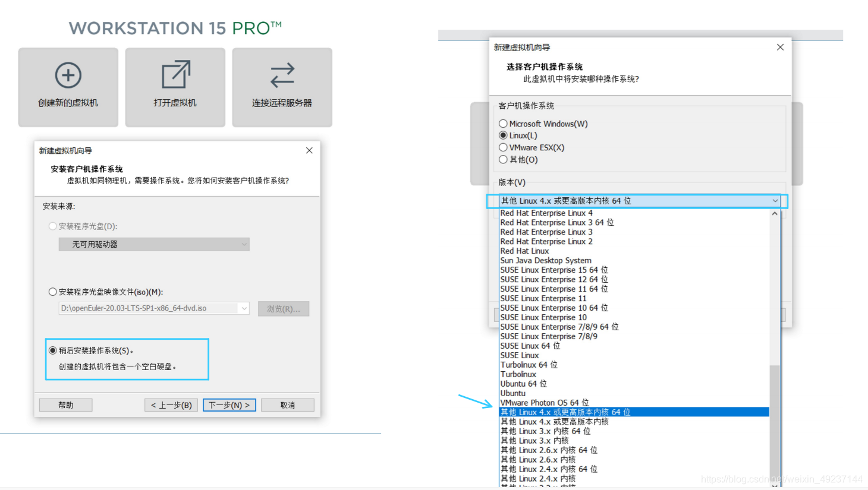868x490 pixels.
Task: Open the ISO path openEuler dropdown
Action: click(x=244, y=308)
